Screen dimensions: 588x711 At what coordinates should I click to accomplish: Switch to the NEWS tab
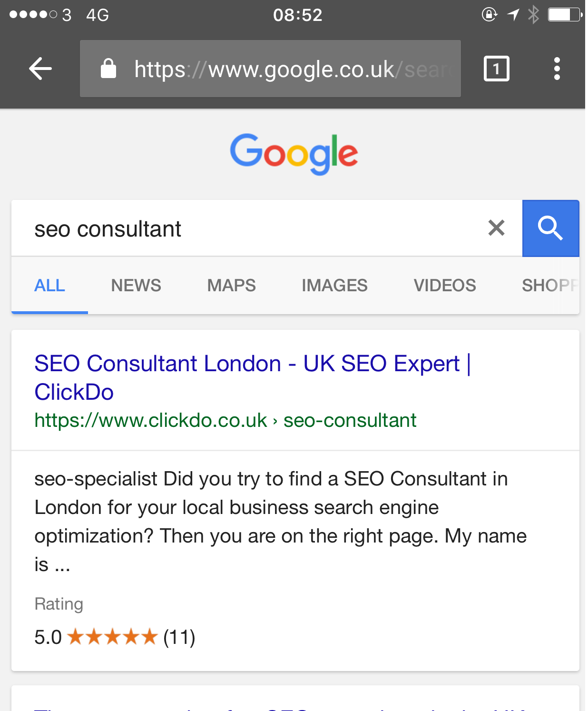tap(136, 286)
